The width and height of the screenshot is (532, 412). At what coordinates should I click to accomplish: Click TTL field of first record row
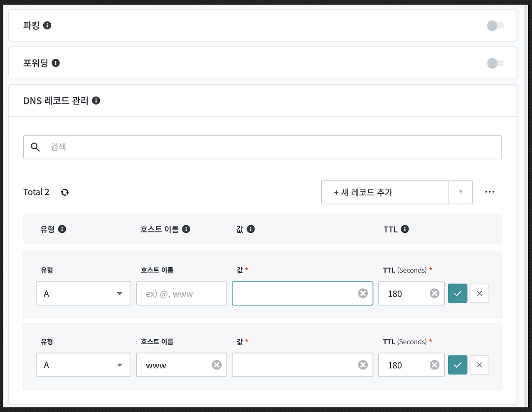[x=411, y=294]
